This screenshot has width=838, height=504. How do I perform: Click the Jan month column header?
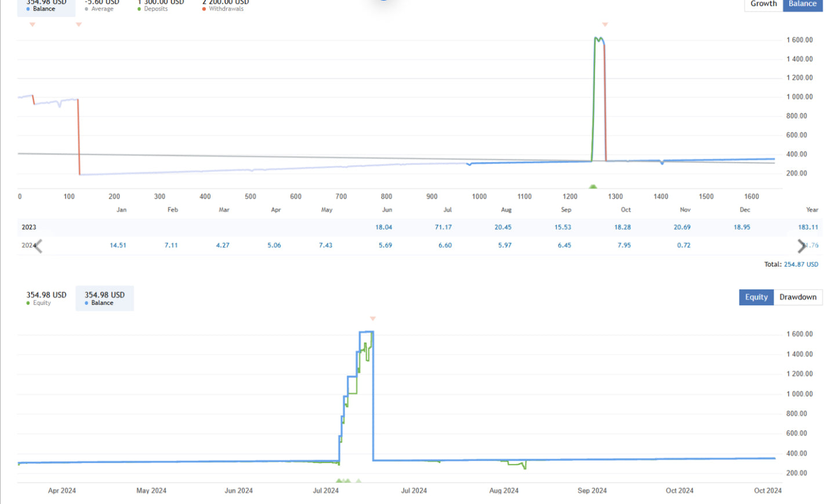(x=122, y=210)
